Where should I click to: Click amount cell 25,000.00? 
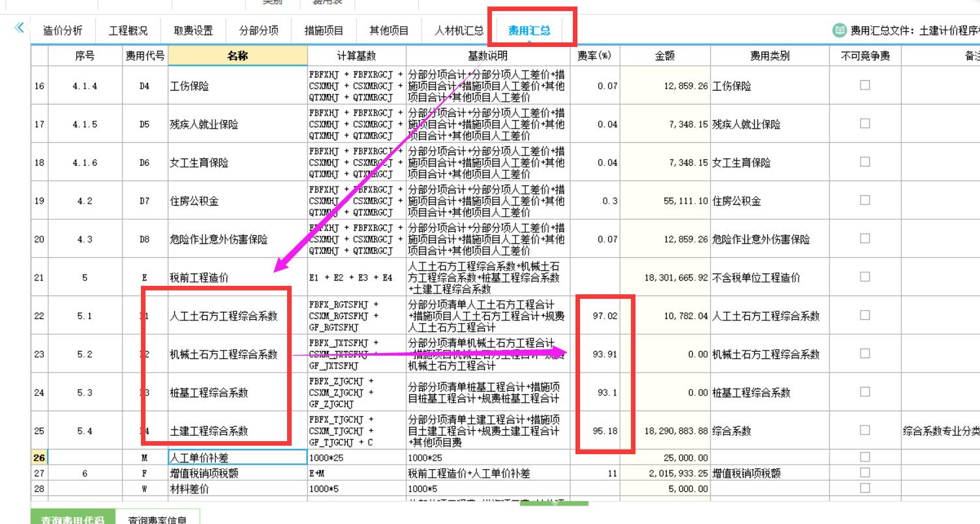665,458
